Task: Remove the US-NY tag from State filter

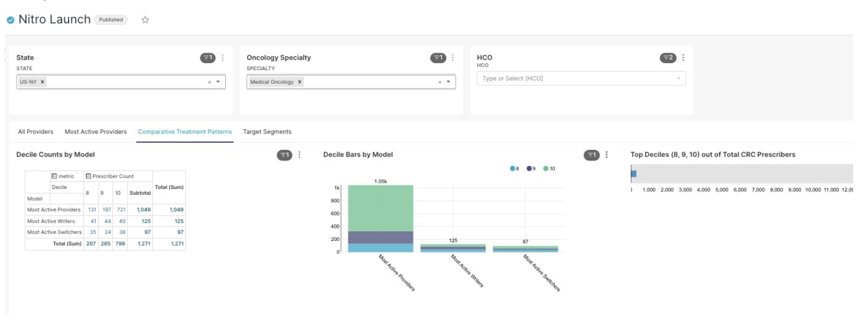Action: [x=43, y=82]
